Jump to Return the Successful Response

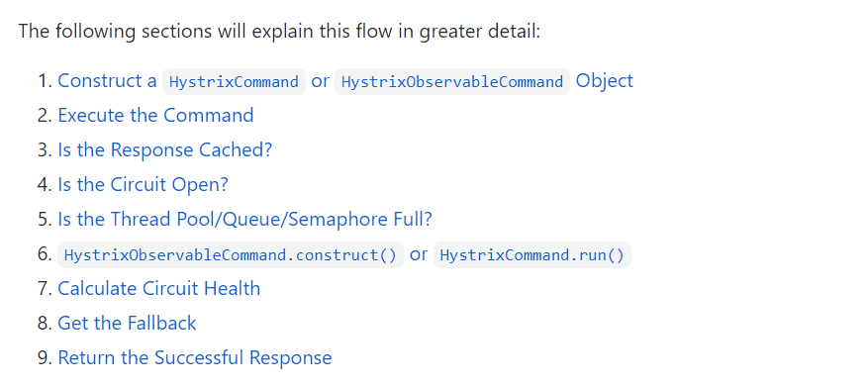(x=195, y=357)
